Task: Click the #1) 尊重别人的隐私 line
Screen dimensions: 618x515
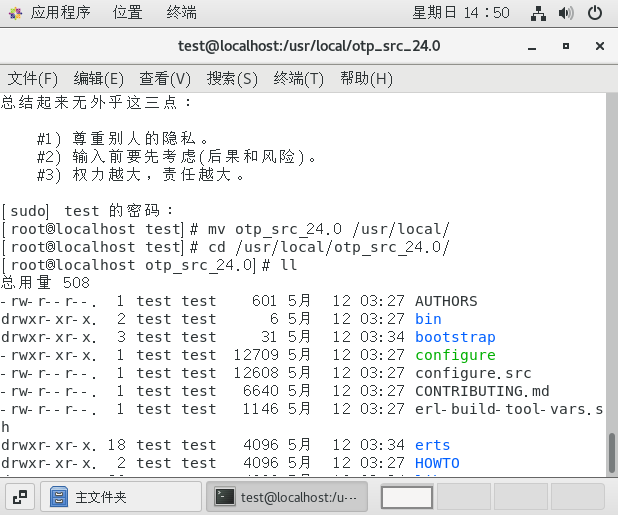Action: pos(122,139)
